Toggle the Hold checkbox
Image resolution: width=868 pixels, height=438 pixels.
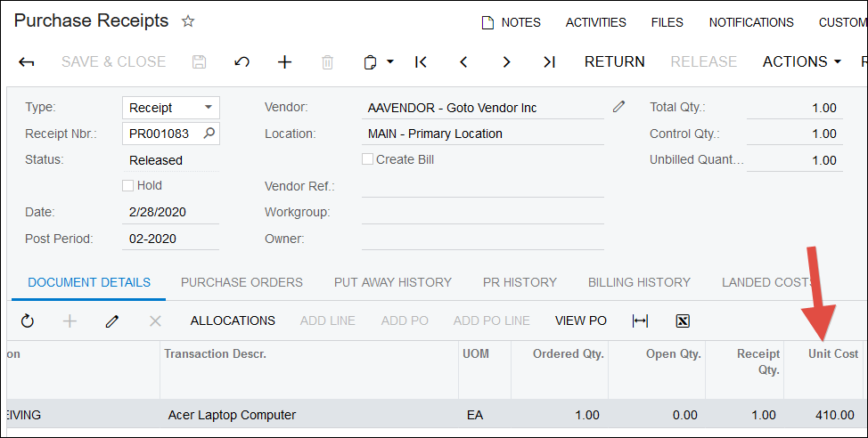(128, 186)
